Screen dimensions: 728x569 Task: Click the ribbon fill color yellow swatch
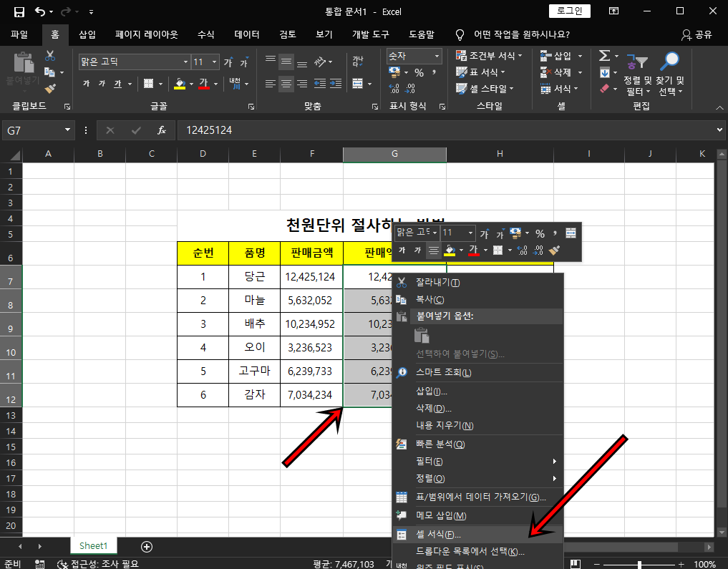180,84
